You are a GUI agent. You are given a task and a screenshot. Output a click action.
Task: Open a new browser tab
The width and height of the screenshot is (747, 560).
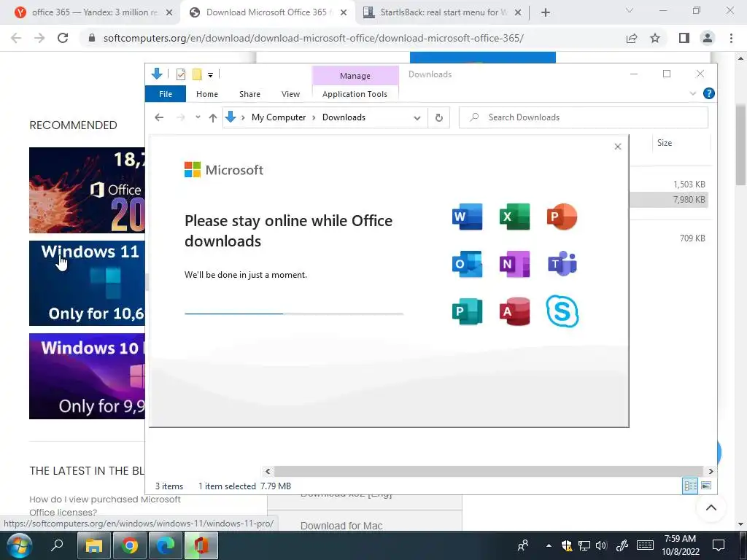[x=546, y=12]
